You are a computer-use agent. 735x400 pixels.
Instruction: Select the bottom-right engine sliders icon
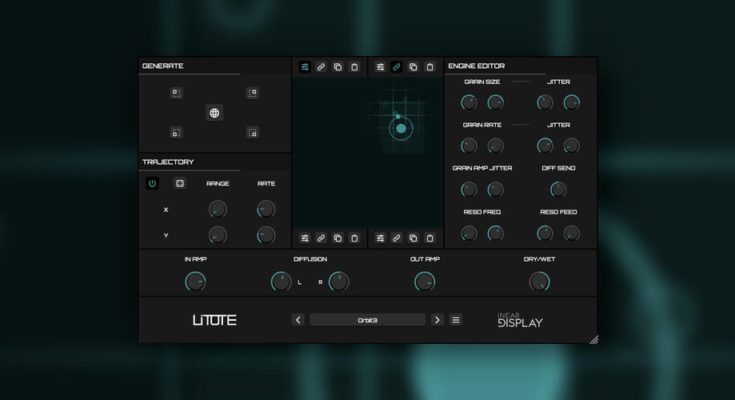(380, 238)
